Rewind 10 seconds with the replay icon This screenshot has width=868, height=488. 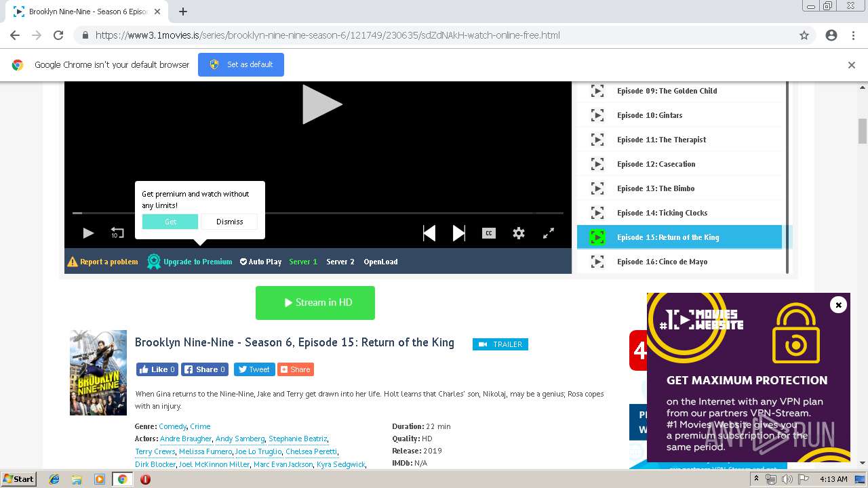(117, 233)
